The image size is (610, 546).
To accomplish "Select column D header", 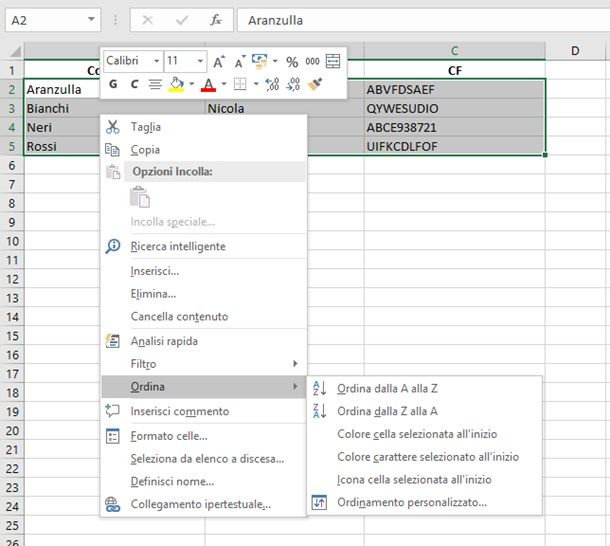I will 575,51.
